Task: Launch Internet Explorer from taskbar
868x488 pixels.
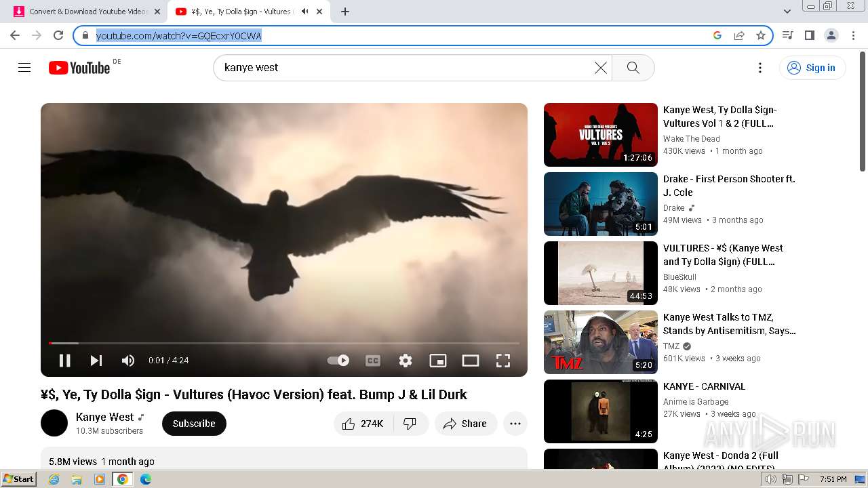Action: [x=54, y=479]
